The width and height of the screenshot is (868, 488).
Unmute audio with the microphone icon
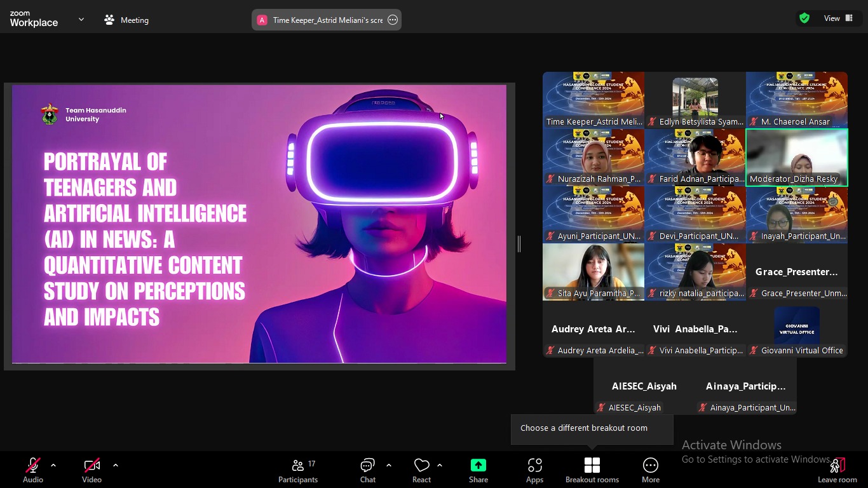coord(33,465)
